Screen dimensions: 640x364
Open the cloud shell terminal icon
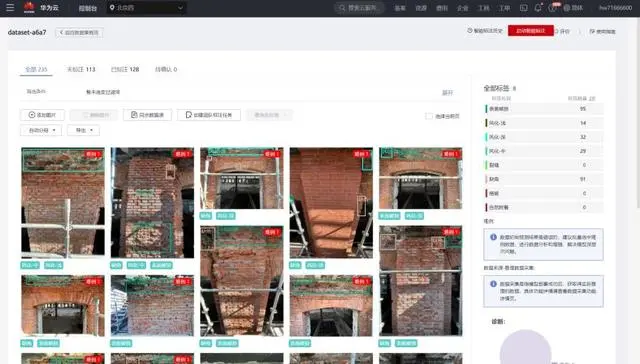[524, 8]
